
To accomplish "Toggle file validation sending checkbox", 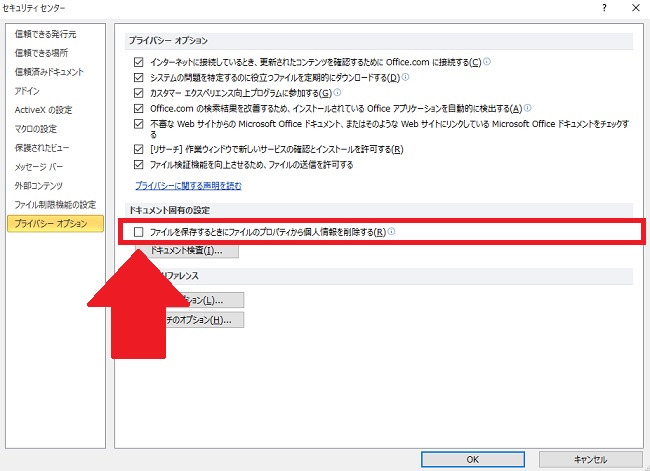I will [x=138, y=165].
